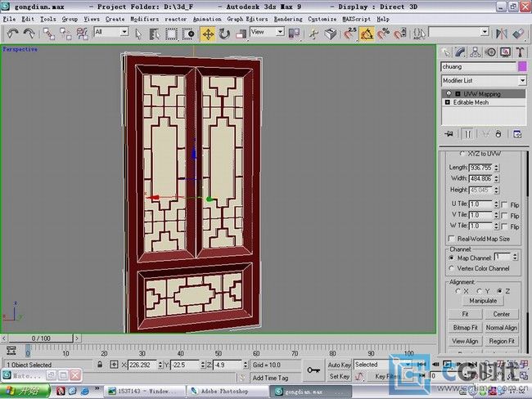Open the selection filter All dropdown
Screen dimensions: 532x399
(124, 32)
